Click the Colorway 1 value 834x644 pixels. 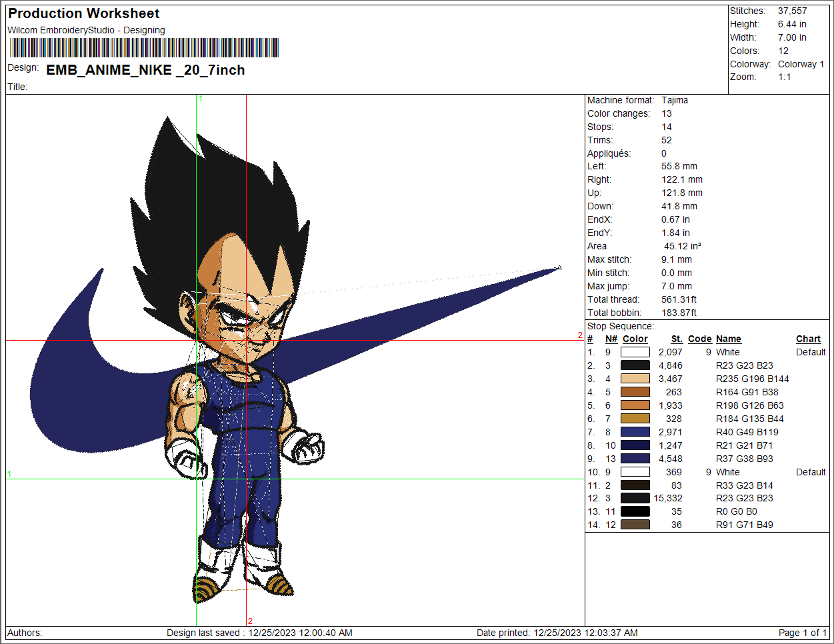(x=801, y=64)
